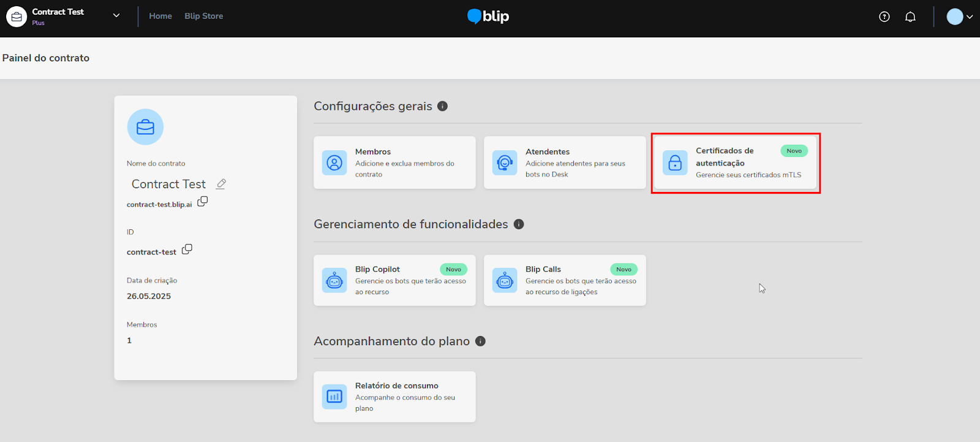Open the Atendentes card
The image size is (980, 442).
(565, 162)
